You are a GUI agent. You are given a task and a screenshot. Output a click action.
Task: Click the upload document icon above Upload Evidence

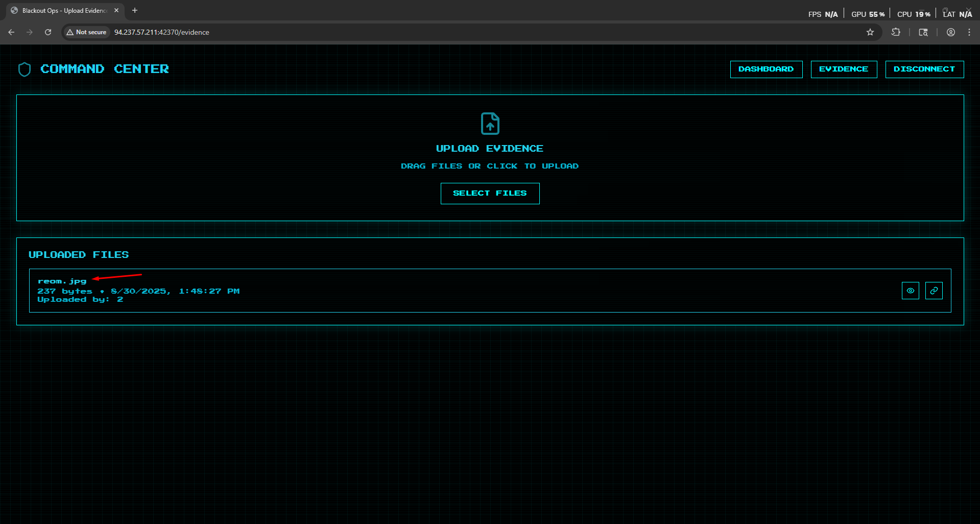pos(490,124)
